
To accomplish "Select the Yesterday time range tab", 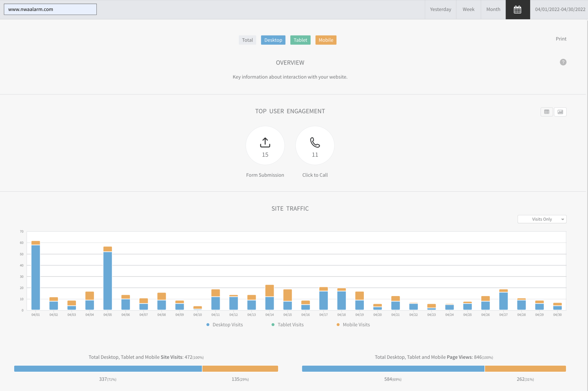I will [x=440, y=9].
